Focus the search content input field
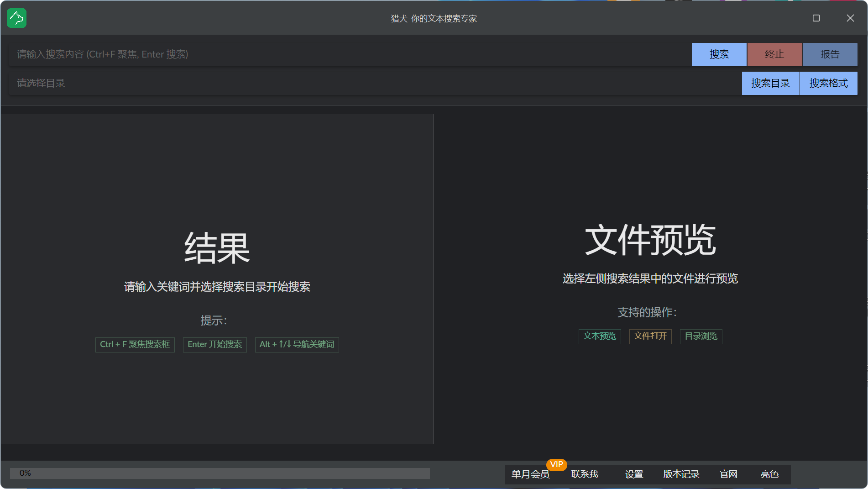 (x=347, y=55)
